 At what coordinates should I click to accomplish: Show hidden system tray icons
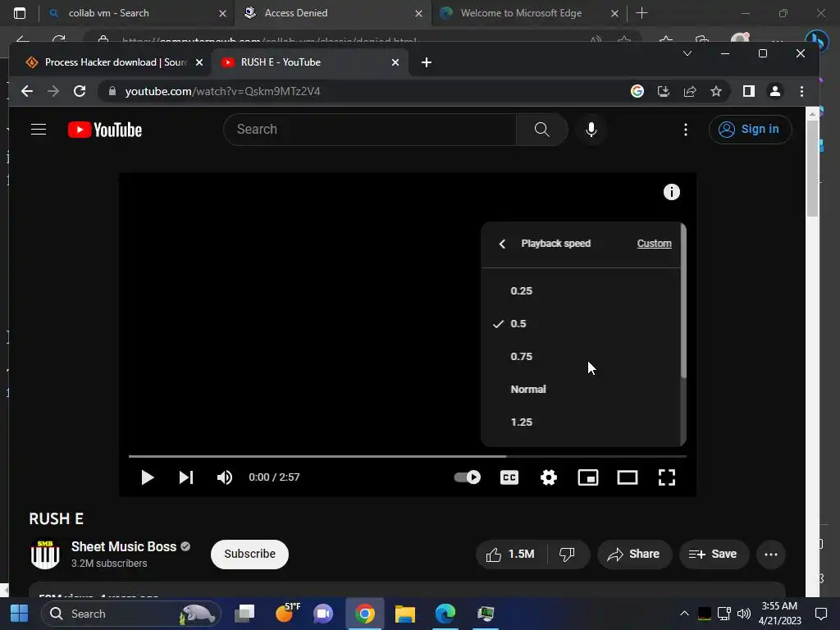684,614
